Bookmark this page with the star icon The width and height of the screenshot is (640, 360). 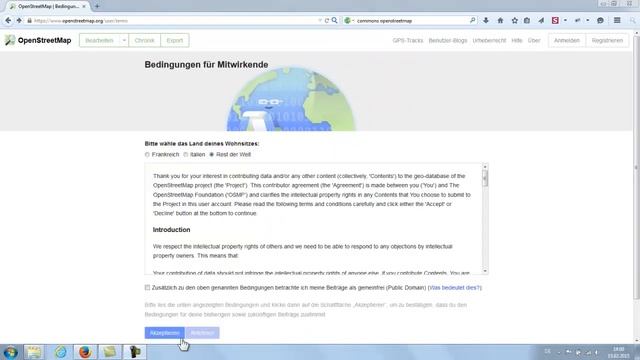click(514, 20)
